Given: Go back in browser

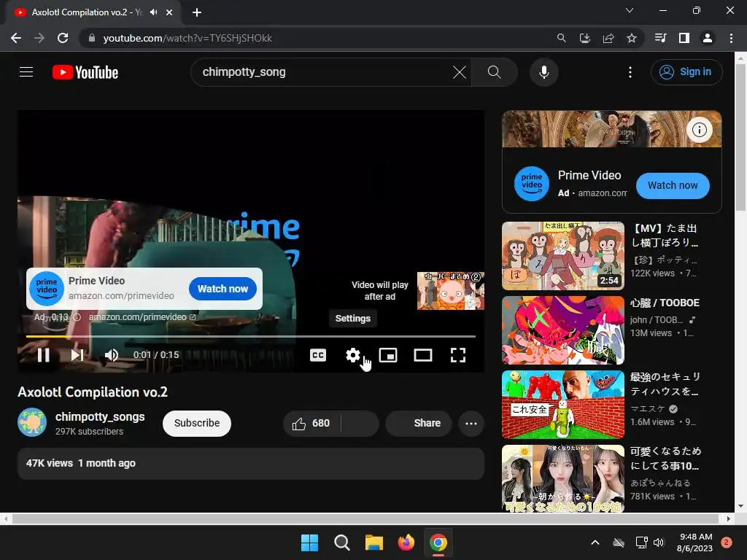Looking at the screenshot, I should 16,38.
